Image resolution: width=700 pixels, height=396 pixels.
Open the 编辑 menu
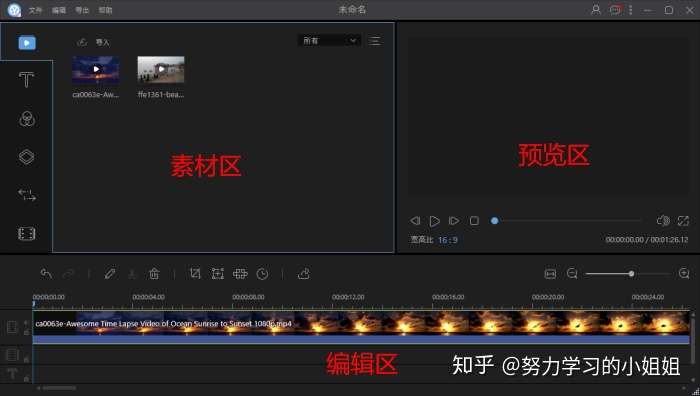pyautogui.click(x=58, y=10)
